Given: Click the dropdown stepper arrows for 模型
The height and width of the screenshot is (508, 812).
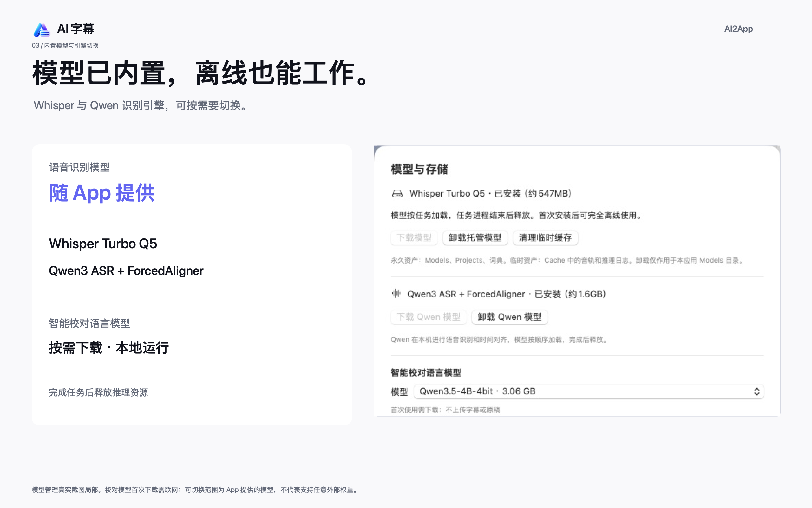Looking at the screenshot, I should click(x=756, y=391).
